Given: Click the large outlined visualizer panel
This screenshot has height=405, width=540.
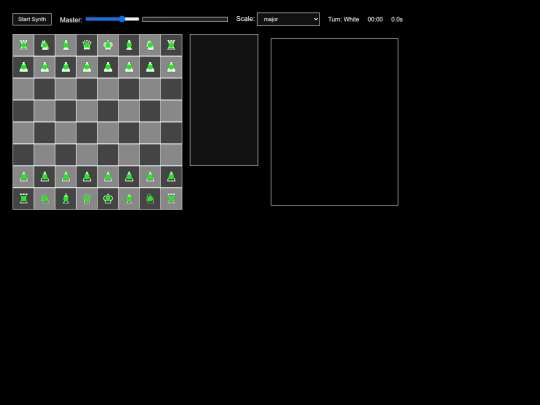Looking at the screenshot, I should (335, 122).
